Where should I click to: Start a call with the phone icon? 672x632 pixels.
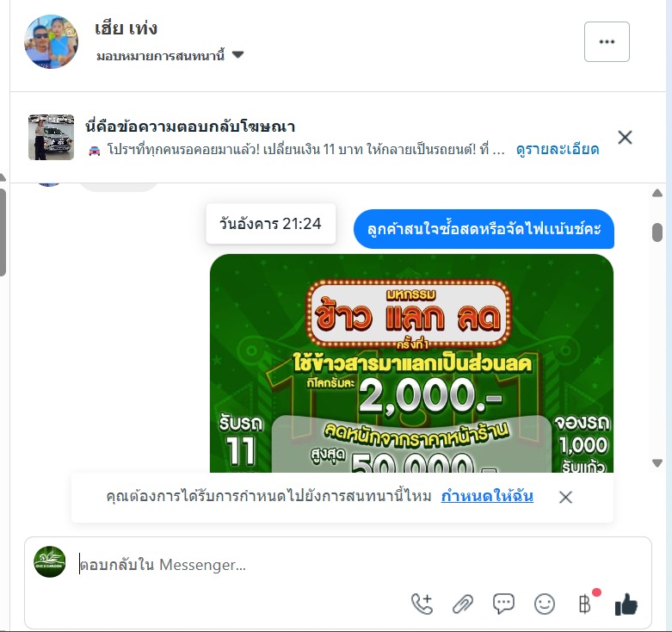coord(422,604)
